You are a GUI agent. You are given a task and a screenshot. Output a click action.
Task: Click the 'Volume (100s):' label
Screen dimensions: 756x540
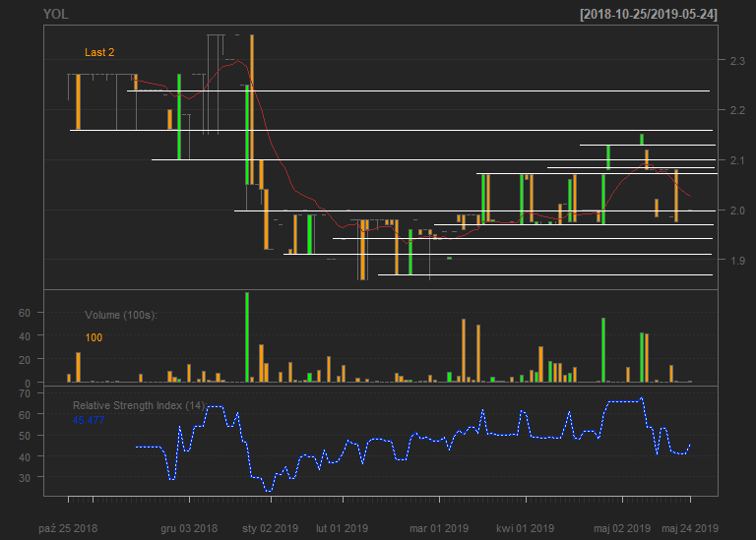pos(121,315)
